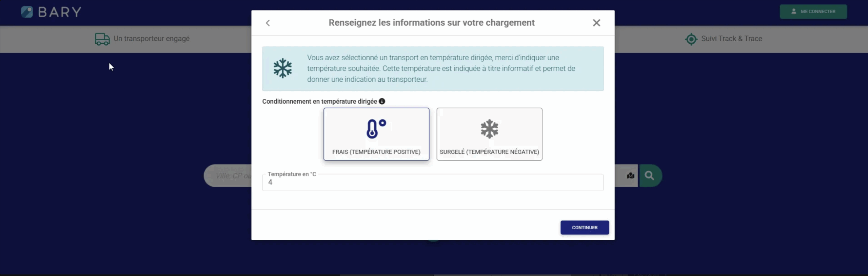This screenshot has height=276, width=868.
Task: Click the green search magnifier button
Action: click(x=650, y=175)
